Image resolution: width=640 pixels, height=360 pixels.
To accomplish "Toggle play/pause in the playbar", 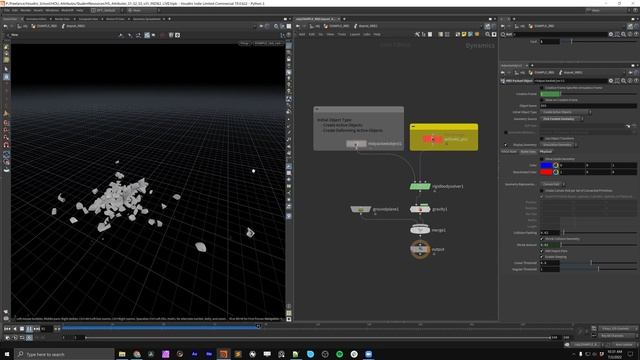I will pyautogui.click(x=29, y=329).
